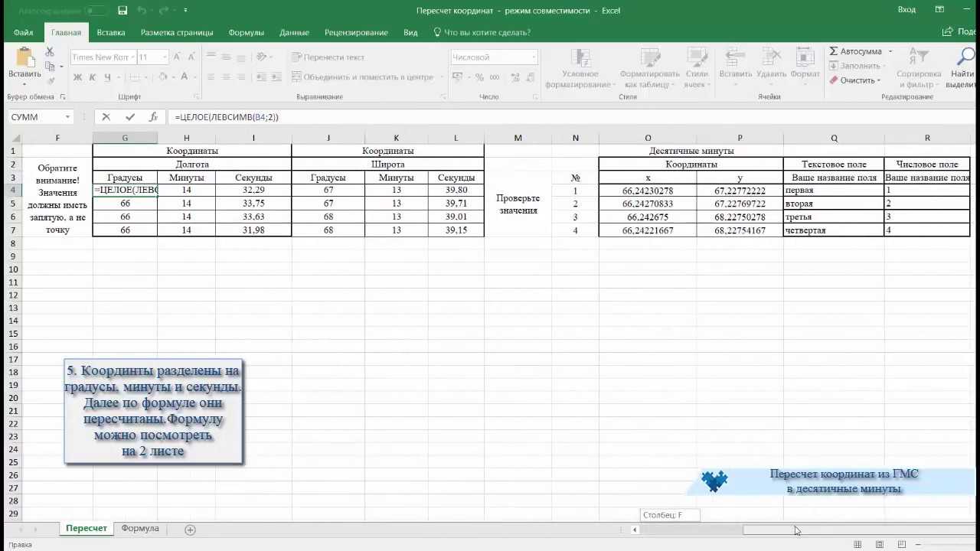
Task: Confirm the formula with the checkmark icon
Action: pyautogui.click(x=130, y=117)
